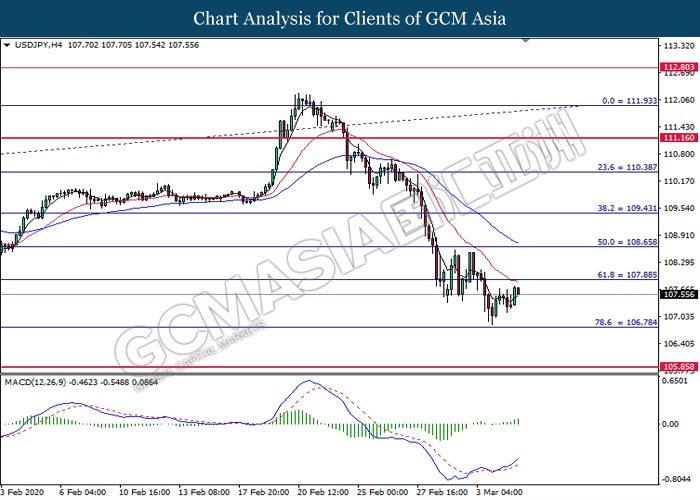This screenshot has width=700, height=500.
Task: Select Fibonacci label 38.2 = 109.431
Action: [627, 208]
